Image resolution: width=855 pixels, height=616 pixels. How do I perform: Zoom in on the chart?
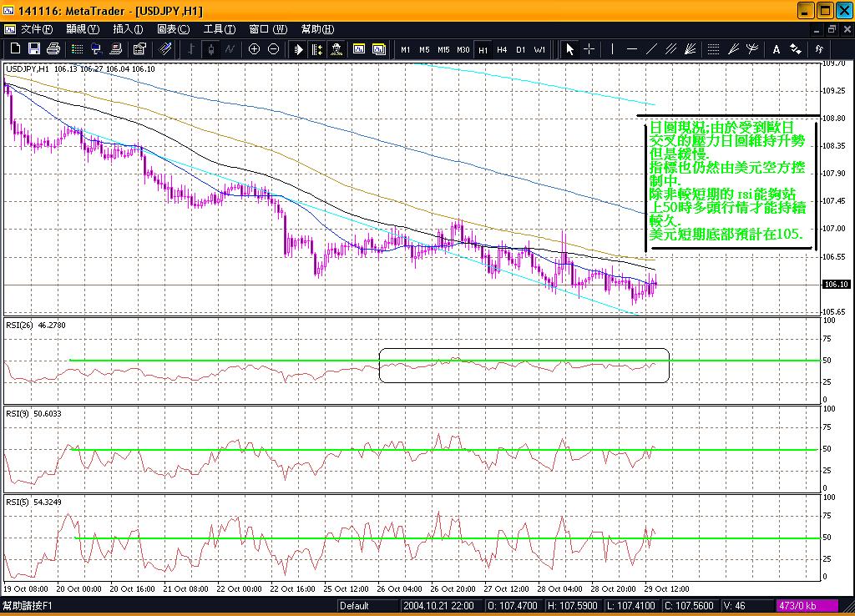pyautogui.click(x=254, y=49)
